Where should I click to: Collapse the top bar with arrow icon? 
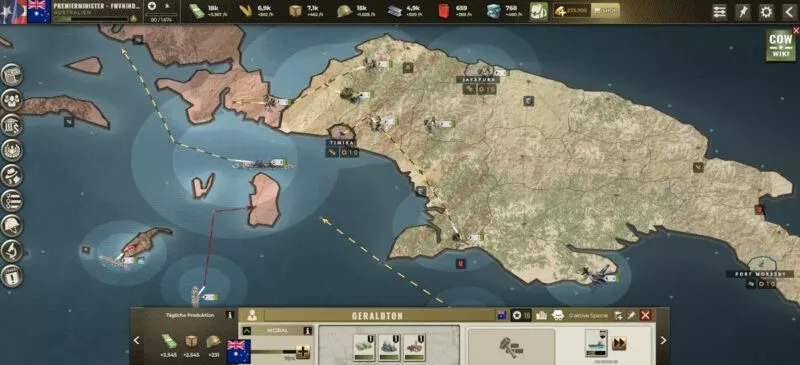tap(790, 12)
